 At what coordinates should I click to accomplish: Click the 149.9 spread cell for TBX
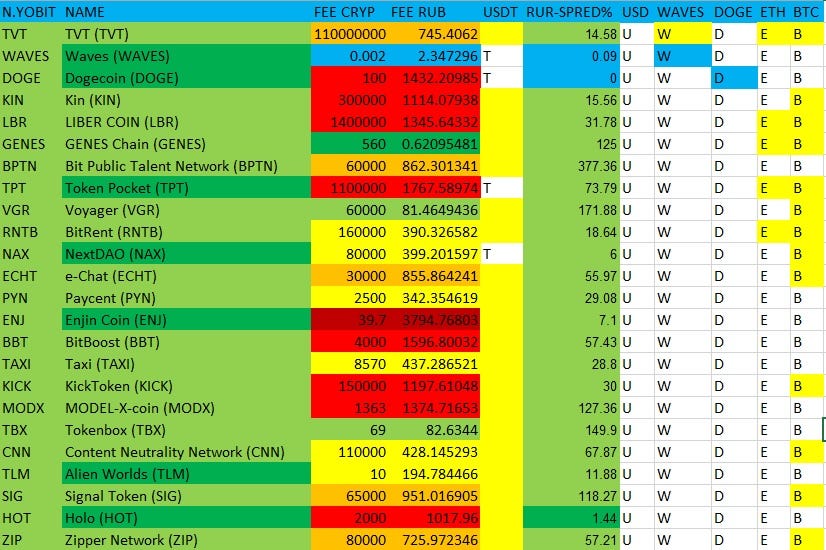[571, 430]
